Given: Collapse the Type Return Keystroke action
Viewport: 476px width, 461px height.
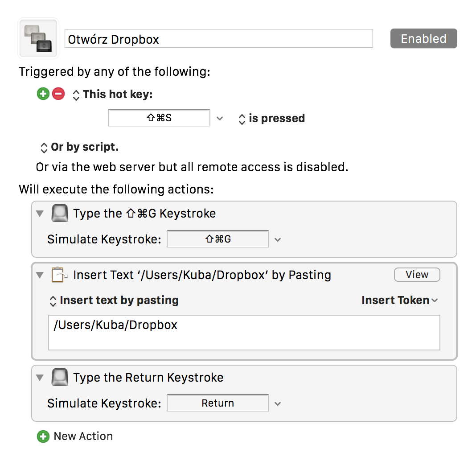Looking at the screenshot, I should click(40, 378).
